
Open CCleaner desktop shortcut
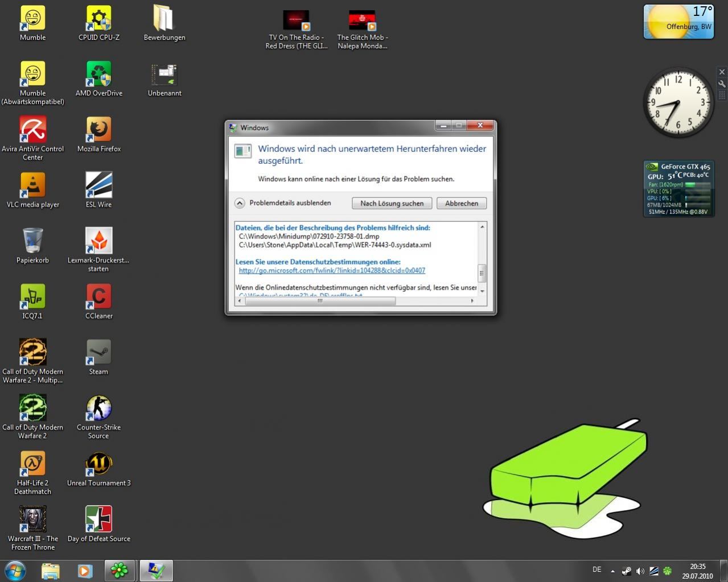[98, 302]
